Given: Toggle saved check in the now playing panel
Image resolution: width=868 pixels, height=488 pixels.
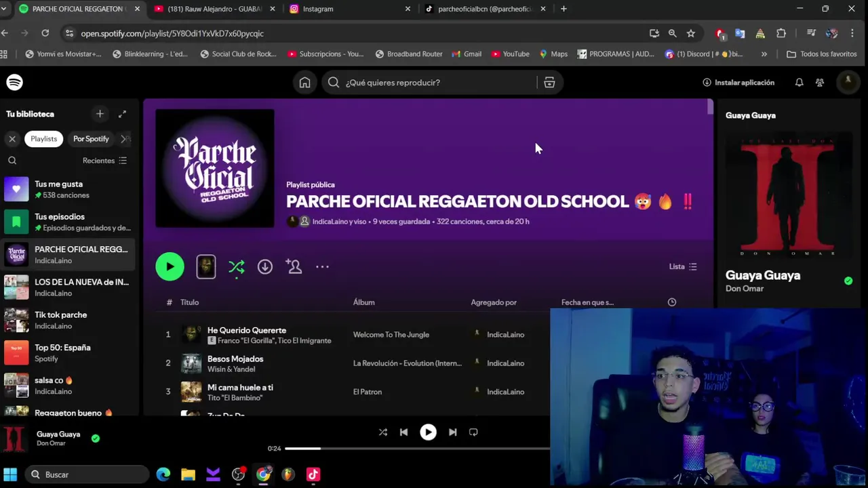Looking at the screenshot, I should click(848, 281).
